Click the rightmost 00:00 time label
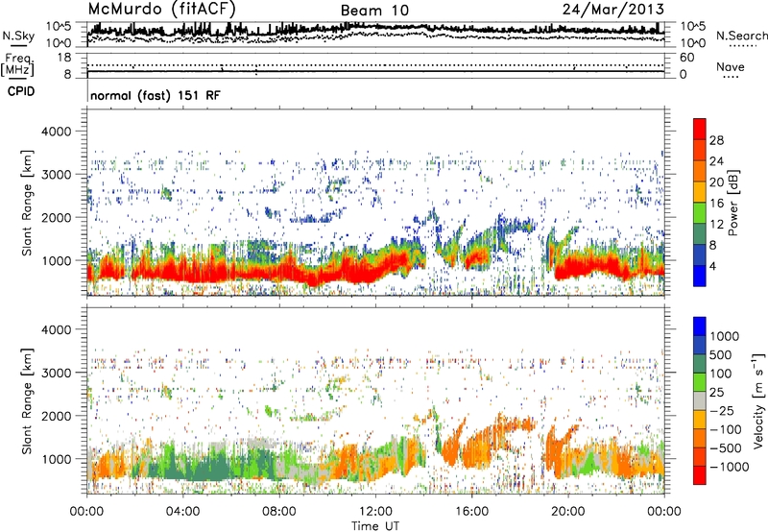768x532 pixels. click(x=664, y=512)
